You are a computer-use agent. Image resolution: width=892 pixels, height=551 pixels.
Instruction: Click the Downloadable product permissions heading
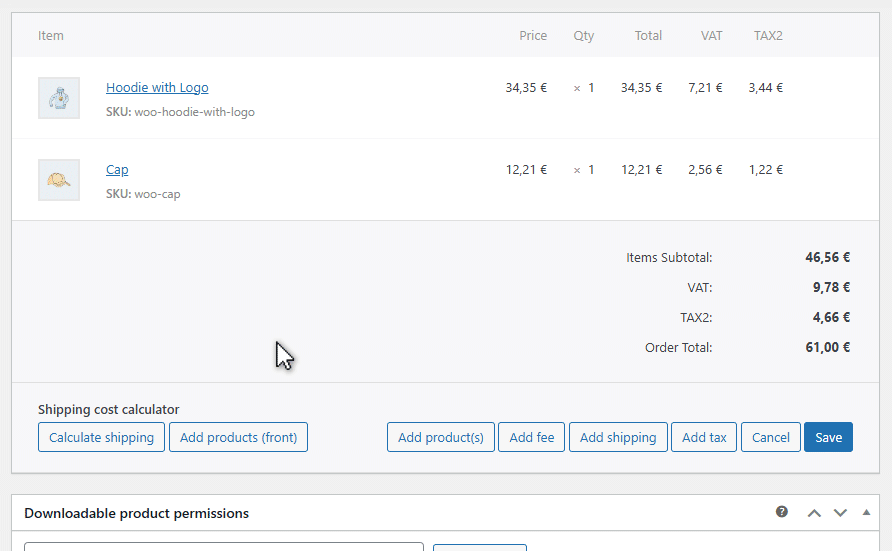pyautogui.click(x=136, y=513)
